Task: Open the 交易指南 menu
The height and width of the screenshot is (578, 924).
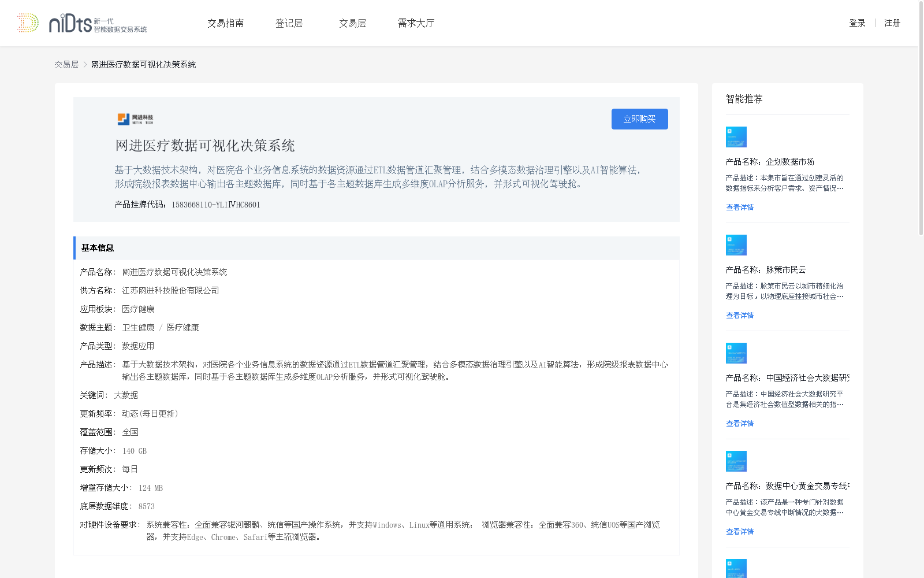Action: 226,23
